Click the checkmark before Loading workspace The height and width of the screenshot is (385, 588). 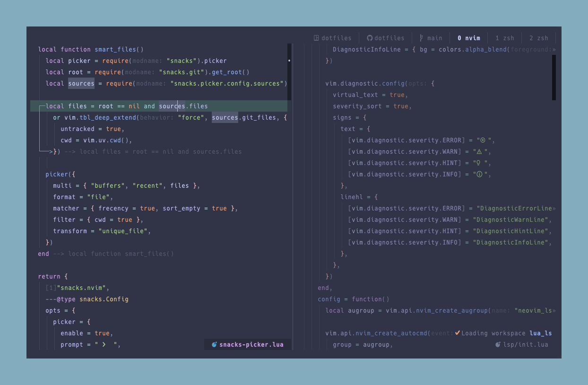coord(457,333)
